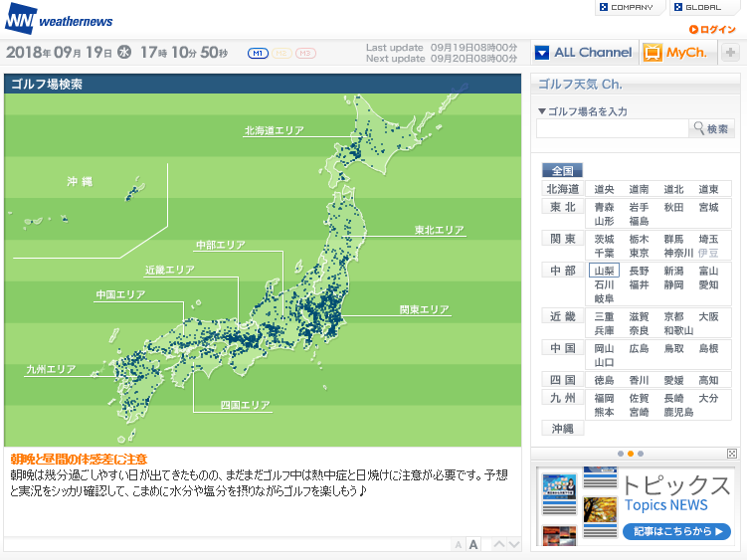Open the 和歌山 prefecture link
Screen dimensions: 747x560
tap(679, 331)
